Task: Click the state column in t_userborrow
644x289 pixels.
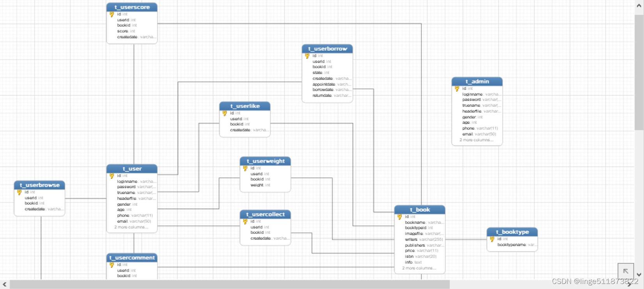Action: click(x=321, y=73)
